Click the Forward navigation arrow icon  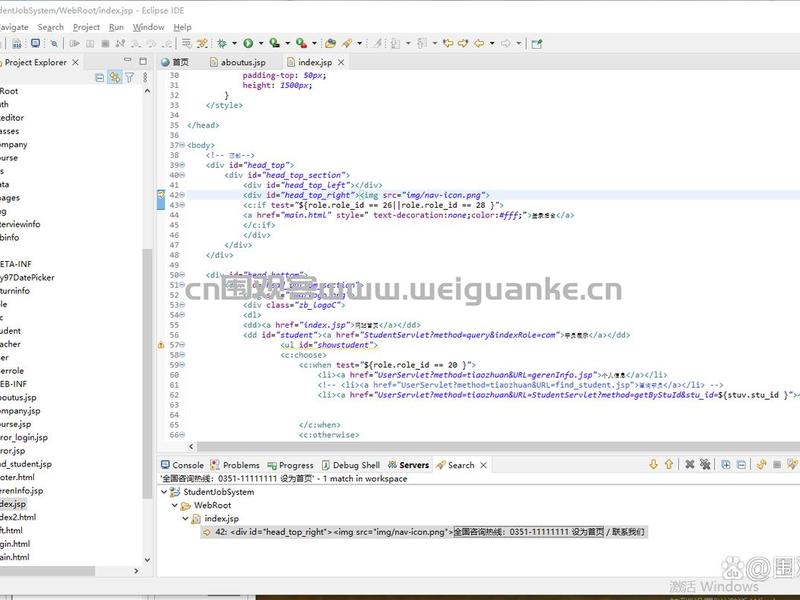pyautogui.click(x=506, y=43)
